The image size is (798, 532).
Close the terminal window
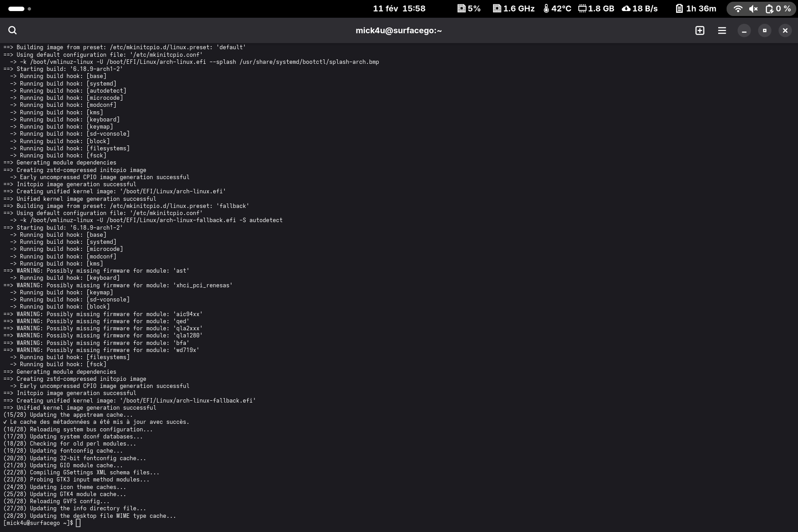pyautogui.click(x=785, y=30)
